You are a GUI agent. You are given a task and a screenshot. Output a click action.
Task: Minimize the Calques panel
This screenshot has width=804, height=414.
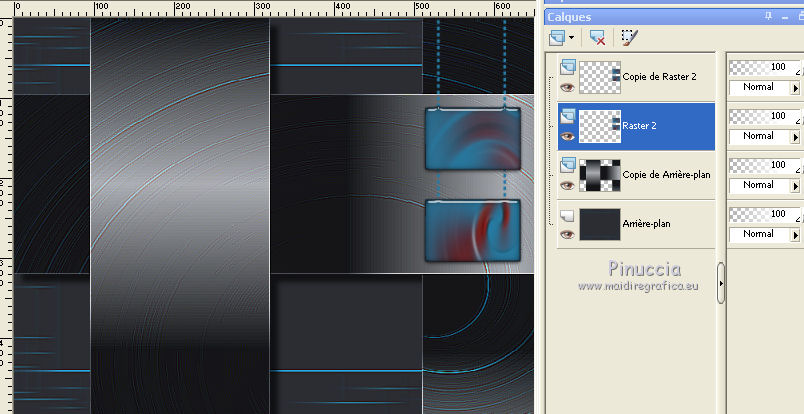coord(785,17)
